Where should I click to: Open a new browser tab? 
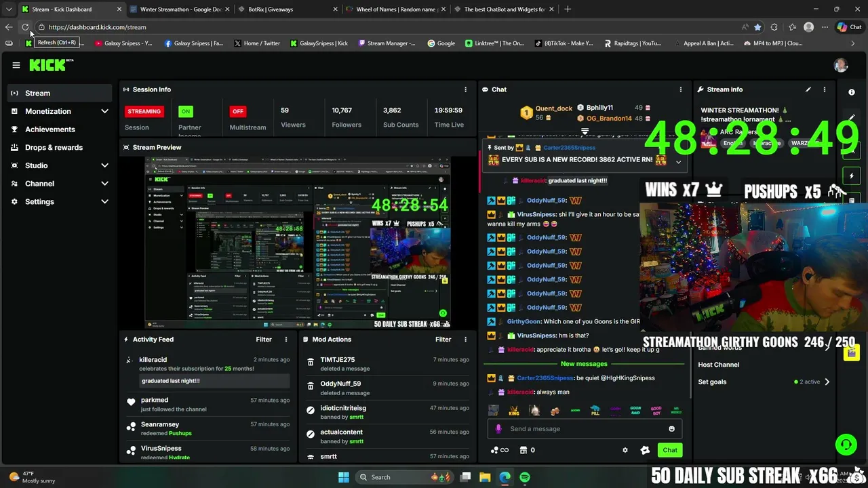(568, 9)
